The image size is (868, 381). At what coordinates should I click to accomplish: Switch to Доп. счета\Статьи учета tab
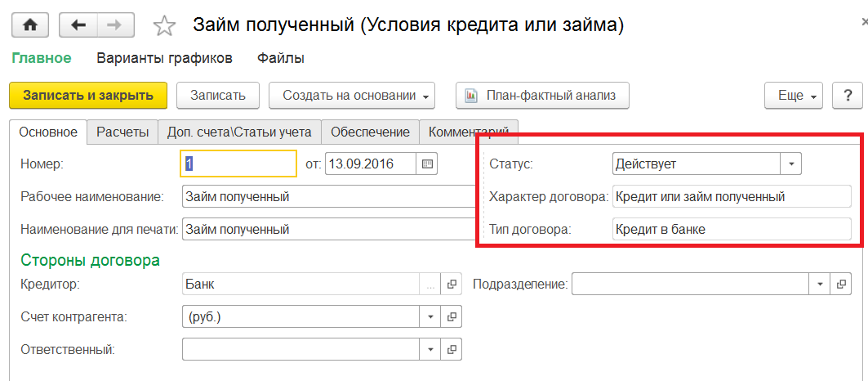(240, 132)
